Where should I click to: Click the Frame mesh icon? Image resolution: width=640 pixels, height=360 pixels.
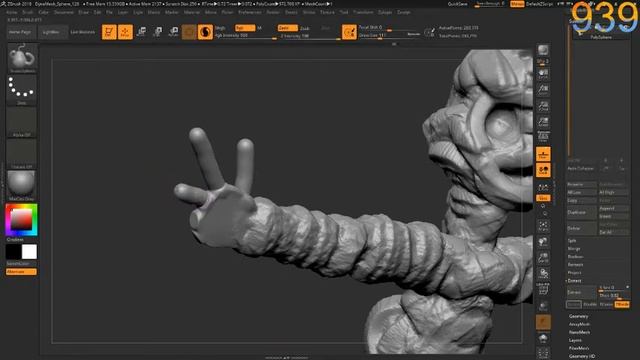coord(543,226)
